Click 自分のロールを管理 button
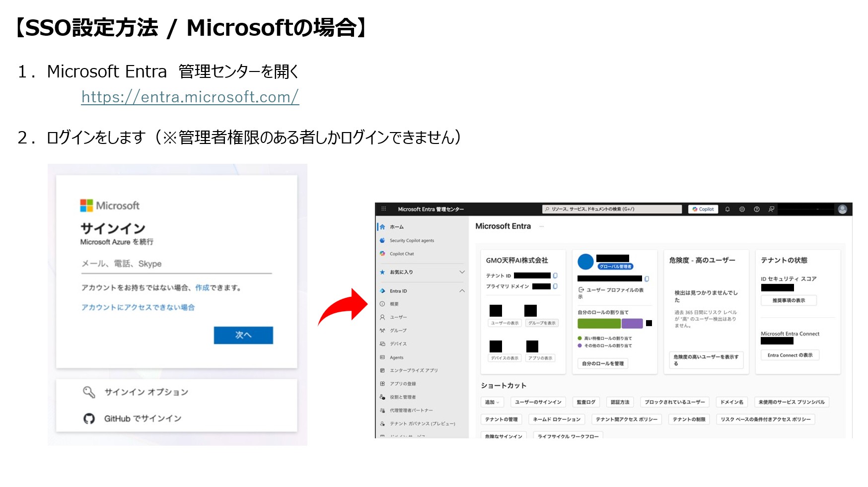 click(603, 364)
